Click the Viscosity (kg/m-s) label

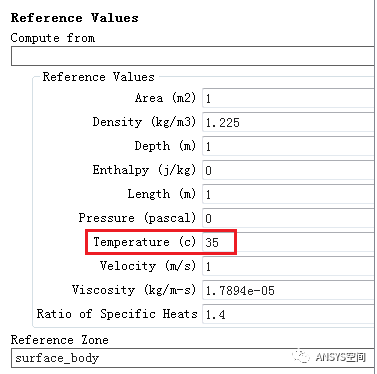(x=134, y=290)
